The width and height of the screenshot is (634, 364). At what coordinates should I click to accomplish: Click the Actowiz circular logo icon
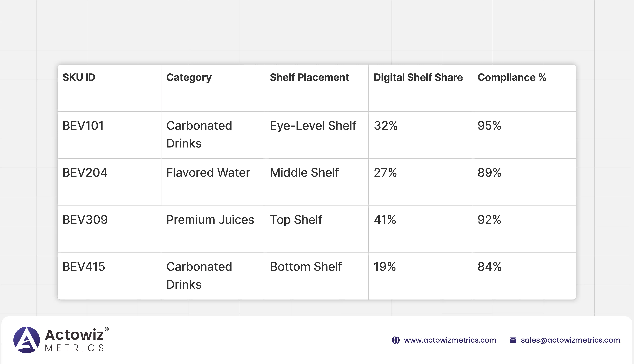(26, 340)
